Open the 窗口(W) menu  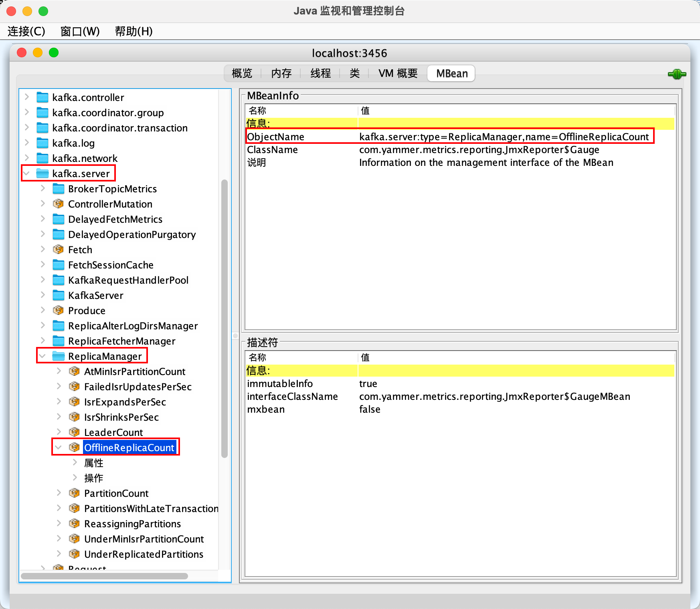[x=80, y=31]
